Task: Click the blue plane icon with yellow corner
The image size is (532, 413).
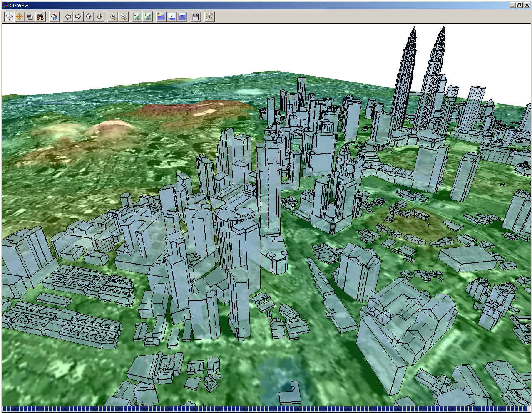Action: point(161,17)
